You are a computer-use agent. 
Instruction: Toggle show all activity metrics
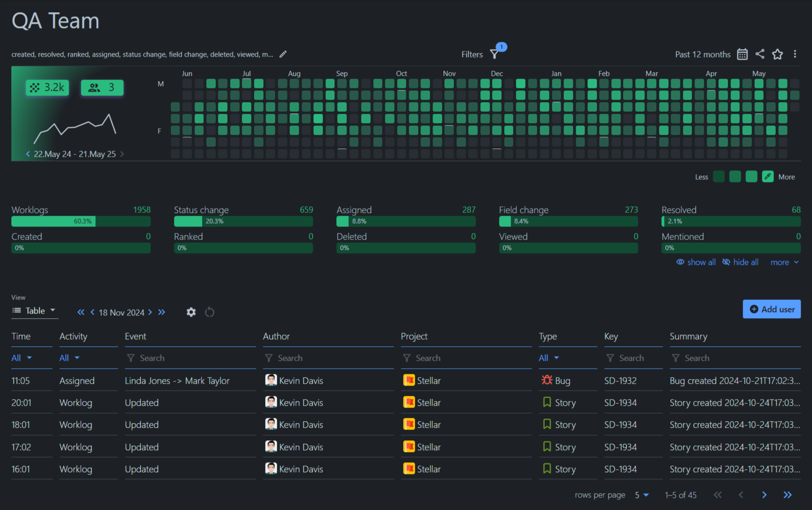click(696, 262)
